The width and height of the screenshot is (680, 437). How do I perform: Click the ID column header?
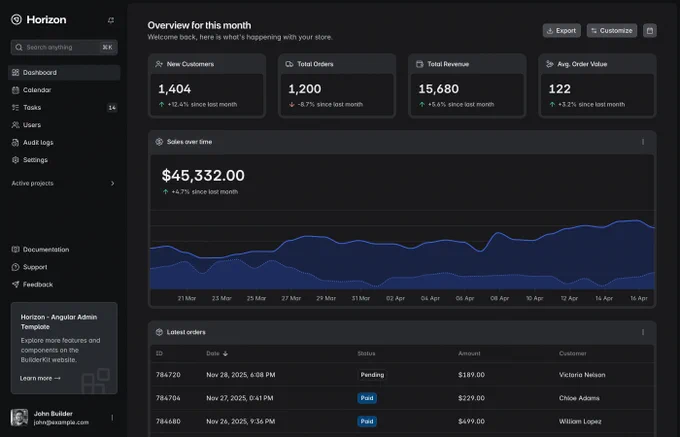[159, 353]
